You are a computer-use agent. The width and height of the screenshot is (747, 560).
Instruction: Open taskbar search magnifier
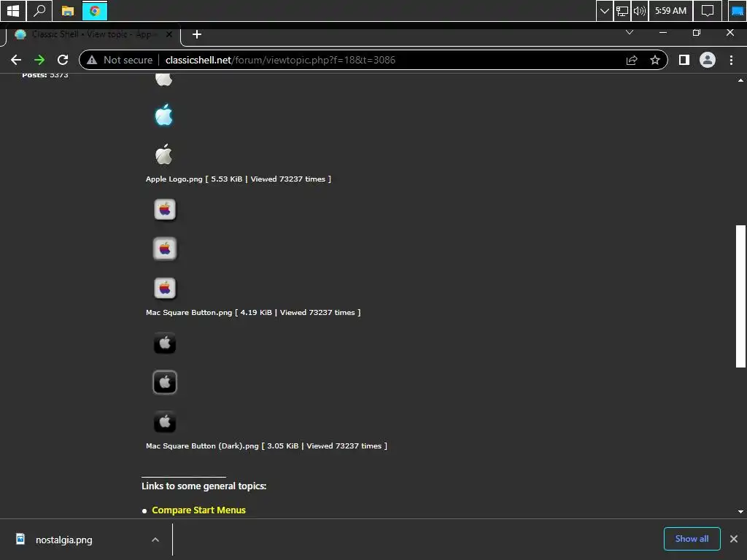39,10
